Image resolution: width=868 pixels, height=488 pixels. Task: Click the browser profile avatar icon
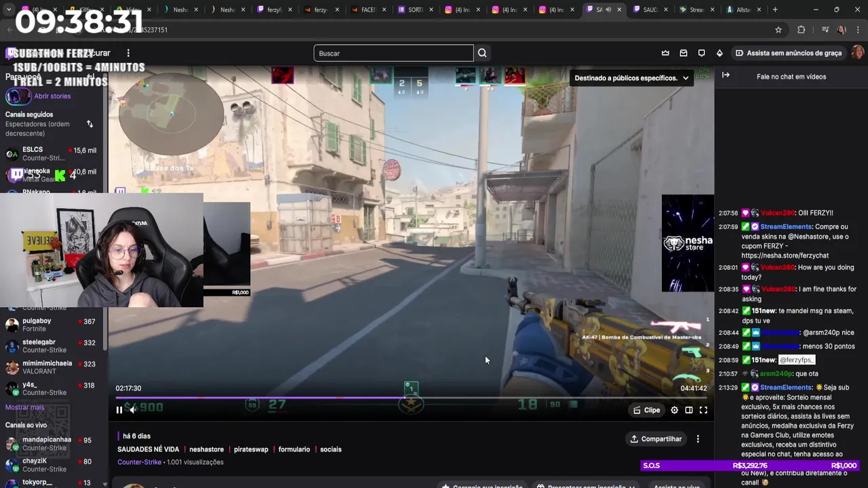pos(842,30)
